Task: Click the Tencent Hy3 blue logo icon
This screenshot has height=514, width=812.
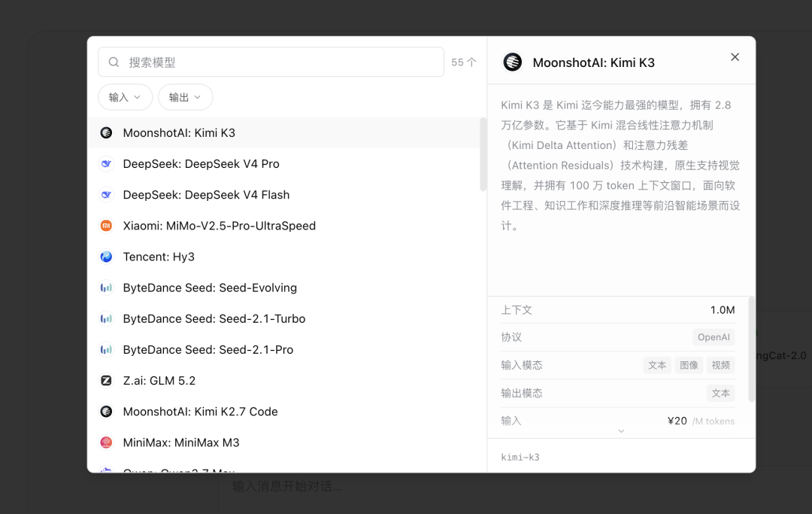Action: (x=106, y=257)
